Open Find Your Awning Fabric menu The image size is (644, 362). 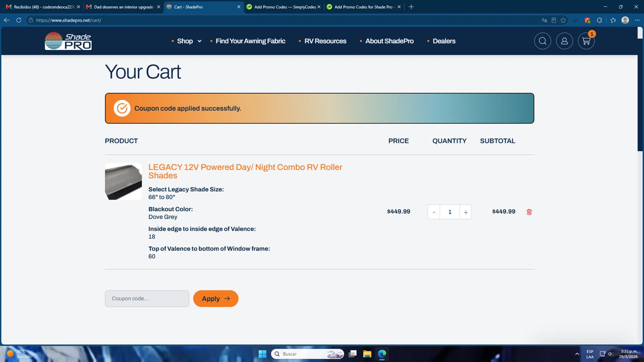(250, 41)
